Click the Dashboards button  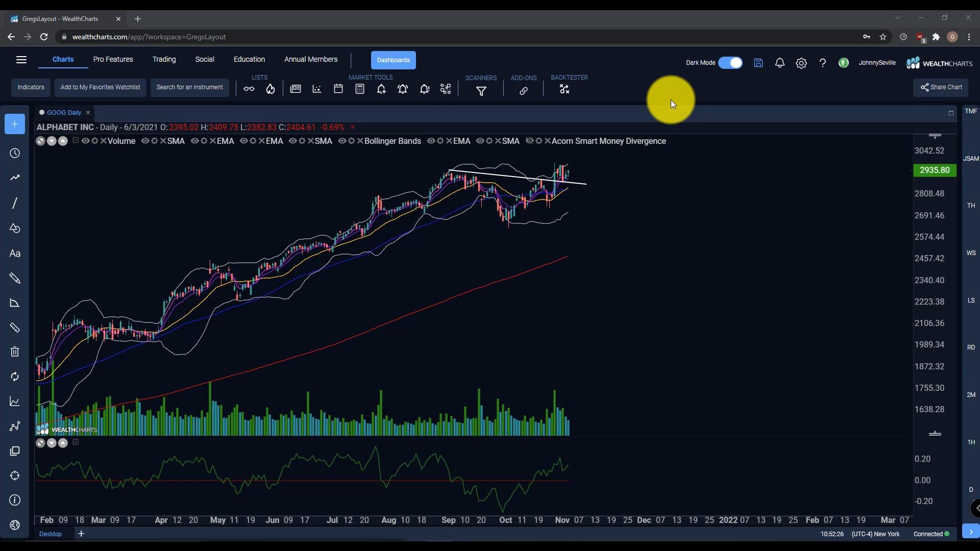[394, 60]
